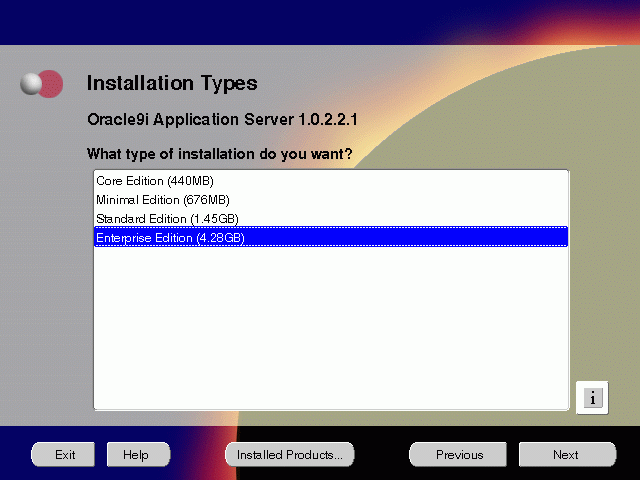640x480 pixels.
Task: Go back with the Previous button
Action: (x=458, y=454)
